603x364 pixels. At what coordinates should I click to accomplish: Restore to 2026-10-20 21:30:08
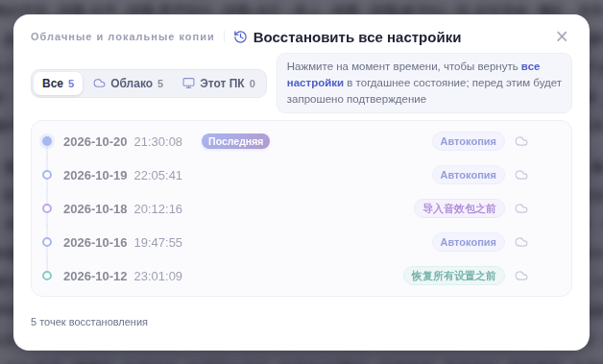(x=301, y=141)
